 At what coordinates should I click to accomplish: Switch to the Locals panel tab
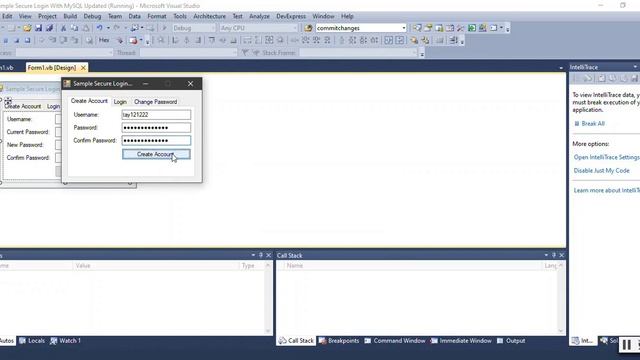click(32, 340)
